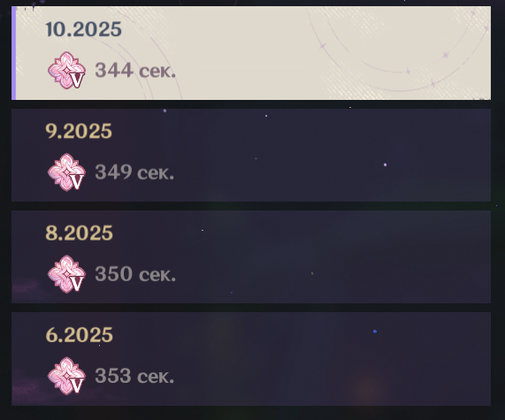Click the star-orbit decoration on highlighted card
Viewport: 505px width, 420px height.
click(x=400, y=49)
